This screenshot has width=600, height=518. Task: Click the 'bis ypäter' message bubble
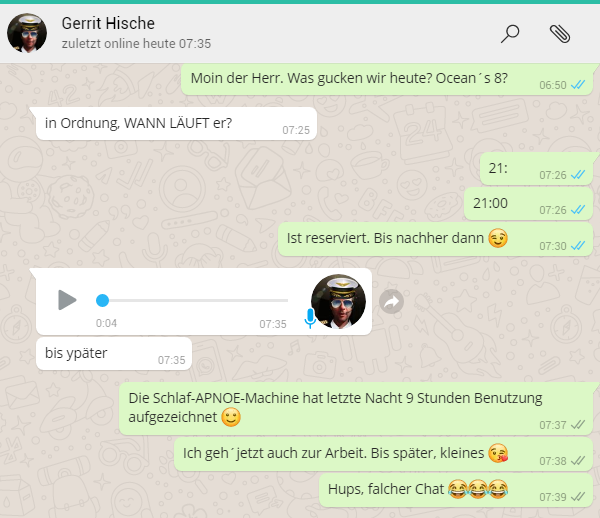[100, 353]
